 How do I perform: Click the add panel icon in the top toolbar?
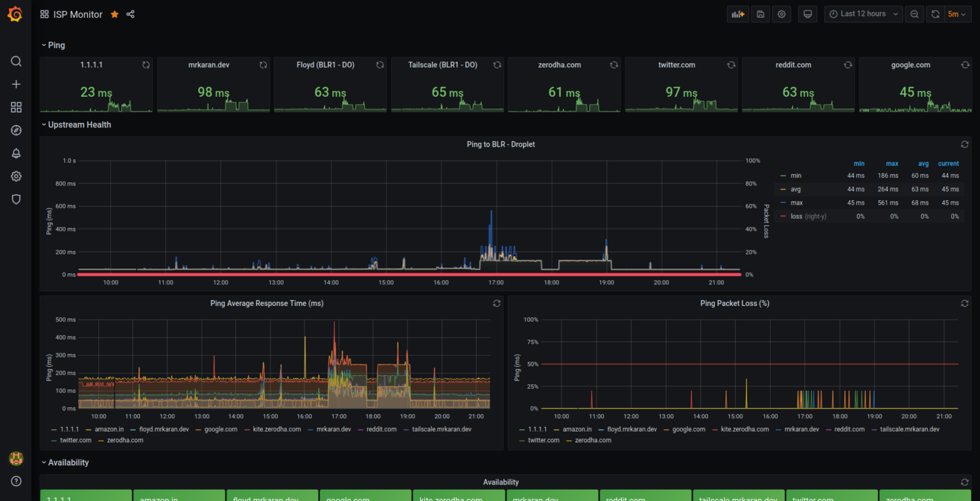point(738,13)
